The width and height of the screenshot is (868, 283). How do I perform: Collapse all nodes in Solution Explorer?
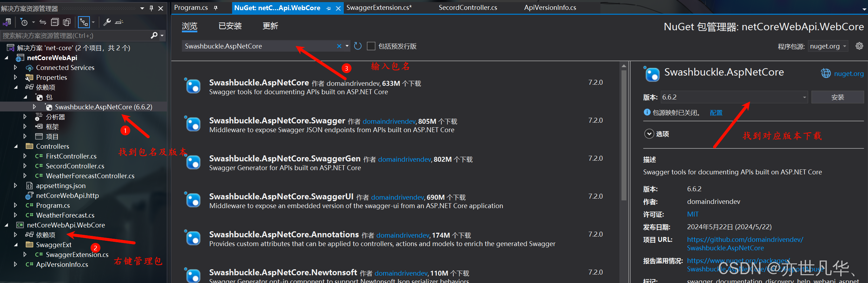(x=55, y=22)
